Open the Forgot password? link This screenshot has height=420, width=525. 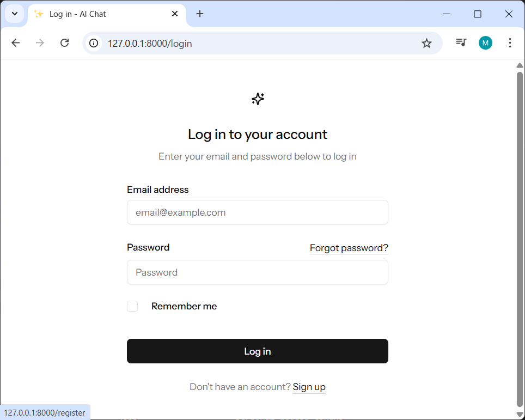coord(349,248)
